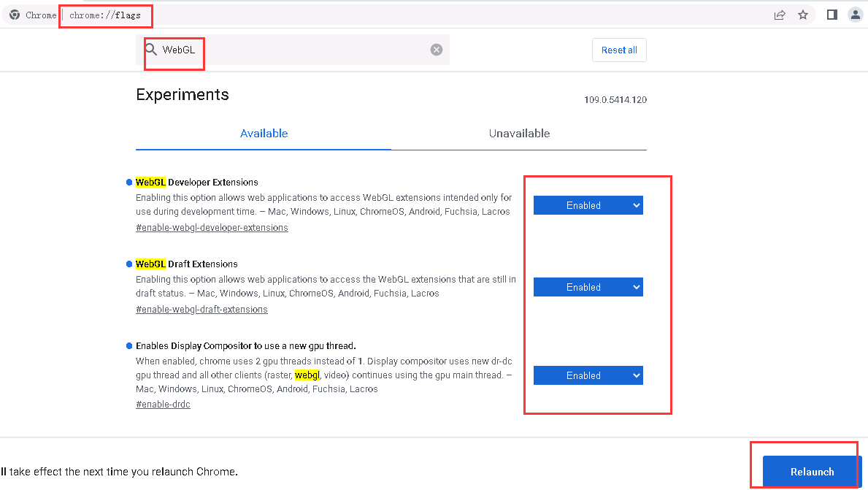
Task: Click blue dot beside Display Compositor flag
Action: click(x=129, y=346)
